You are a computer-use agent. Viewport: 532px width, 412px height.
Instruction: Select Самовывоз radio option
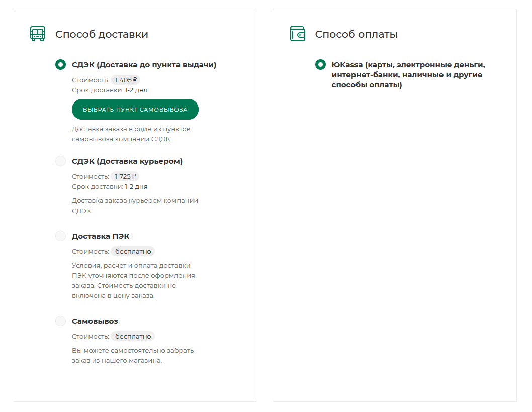click(x=60, y=321)
